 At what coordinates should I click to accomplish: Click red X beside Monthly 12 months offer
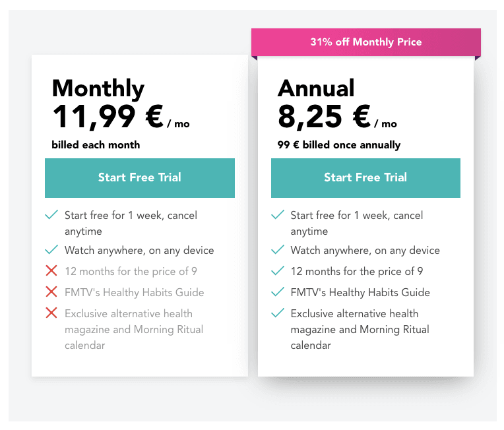pyautogui.click(x=51, y=270)
